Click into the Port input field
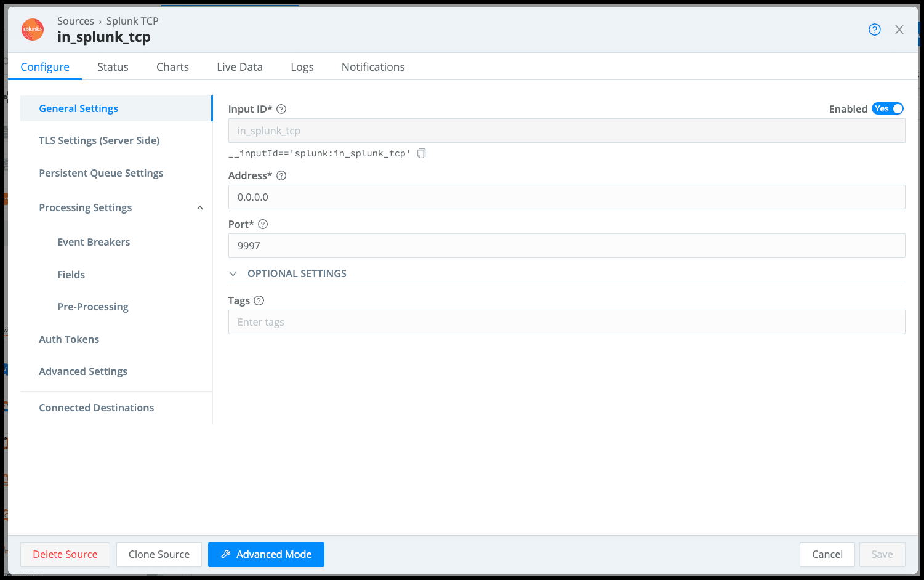Image resolution: width=924 pixels, height=580 pixels. 566,246
